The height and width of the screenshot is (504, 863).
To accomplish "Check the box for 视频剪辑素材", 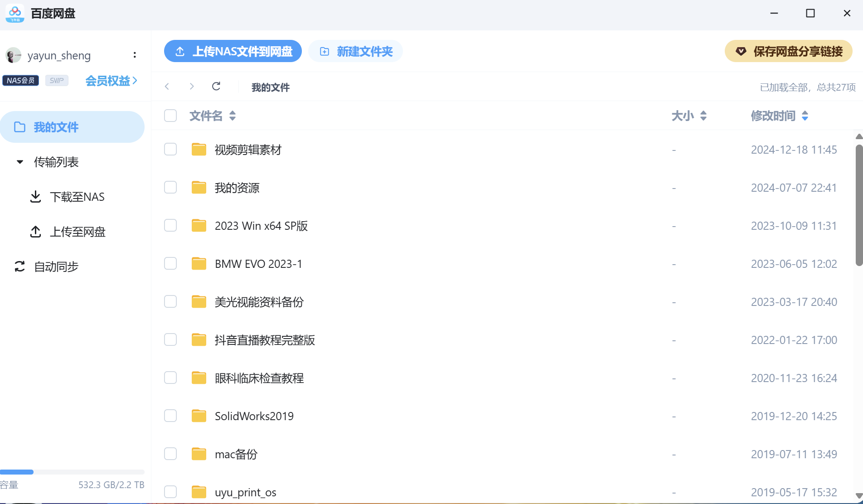I will point(170,149).
